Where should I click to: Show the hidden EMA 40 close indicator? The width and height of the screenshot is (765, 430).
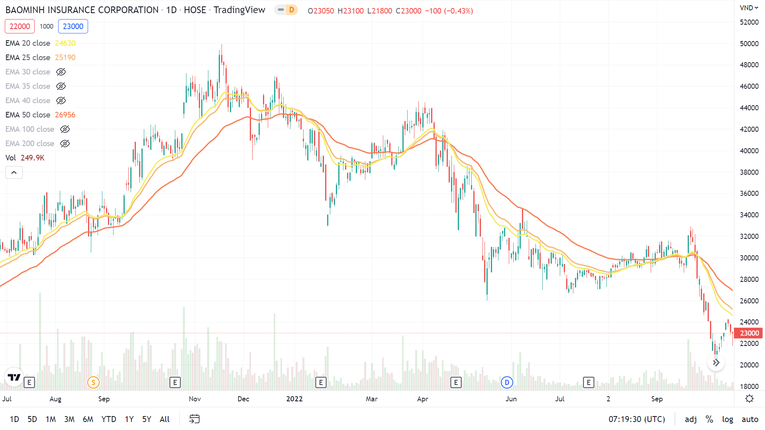click(x=60, y=101)
